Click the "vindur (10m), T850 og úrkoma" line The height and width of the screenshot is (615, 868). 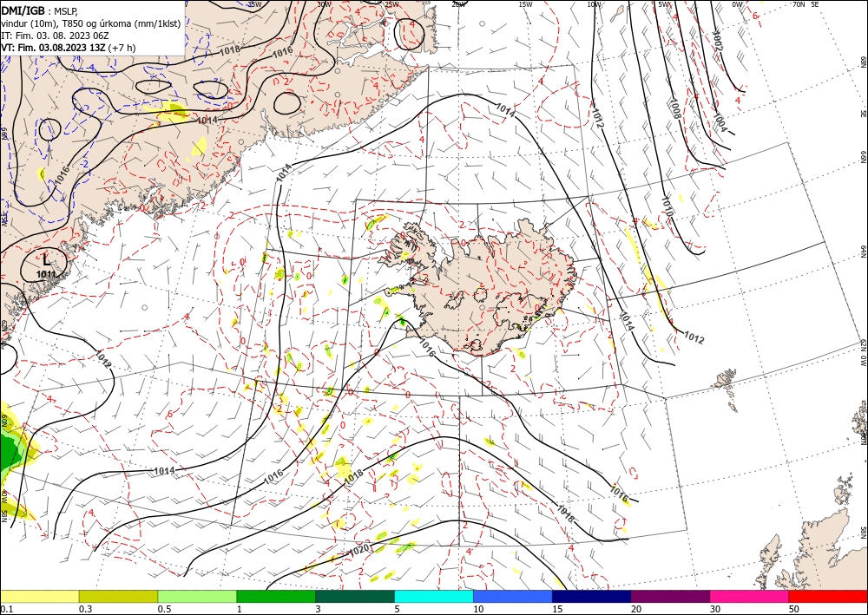(91, 23)
